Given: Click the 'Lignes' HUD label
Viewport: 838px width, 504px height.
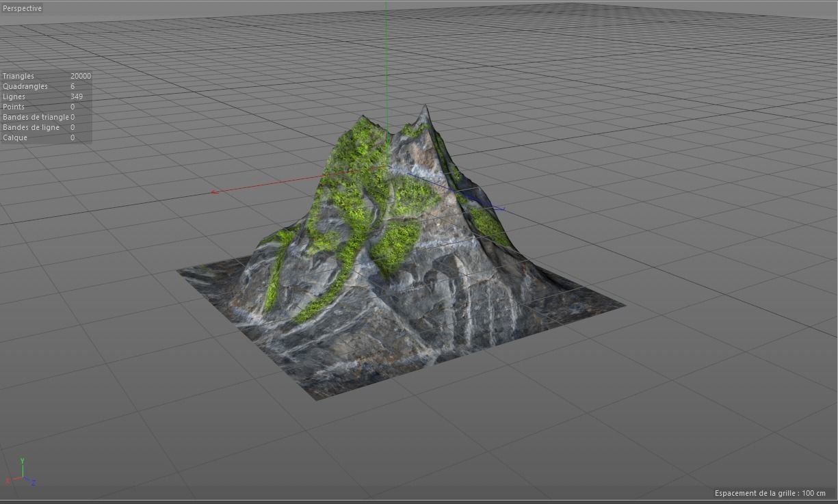Looking at the screenshot, I should 14,96.
